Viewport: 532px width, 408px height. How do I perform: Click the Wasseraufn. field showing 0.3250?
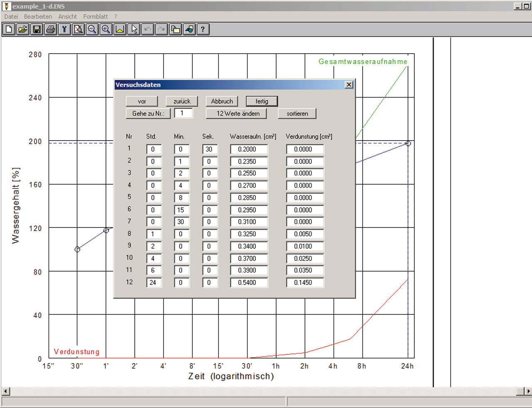point(249,234)
